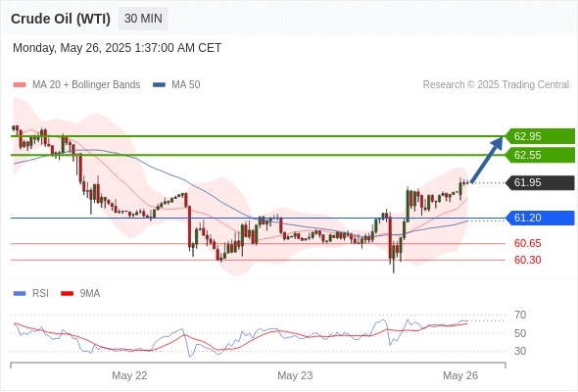Click the RSI 70 level label

click(x=520, y=315)
